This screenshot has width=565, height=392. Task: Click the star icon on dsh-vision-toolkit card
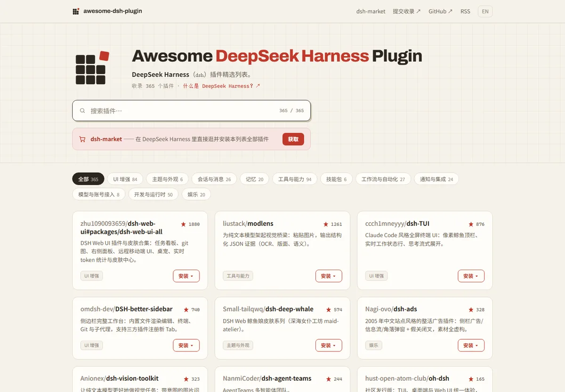pos(186,379)
